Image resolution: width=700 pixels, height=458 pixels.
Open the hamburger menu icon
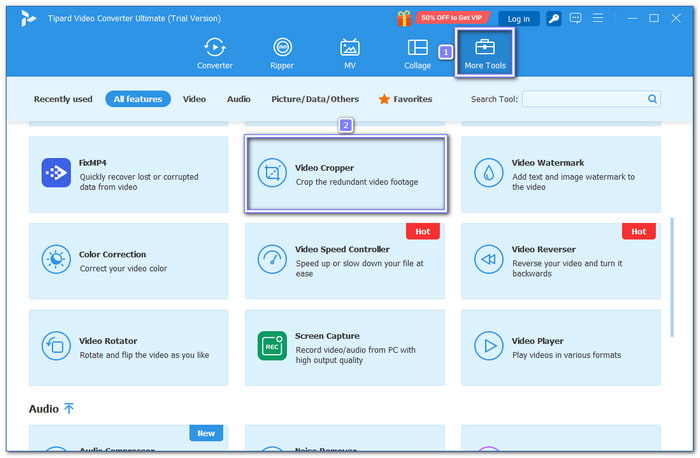[598, 18]
